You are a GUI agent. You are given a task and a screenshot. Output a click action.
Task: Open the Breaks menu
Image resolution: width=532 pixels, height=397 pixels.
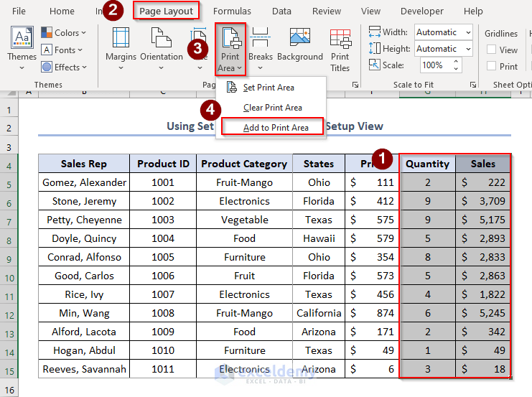pos(260,49)
